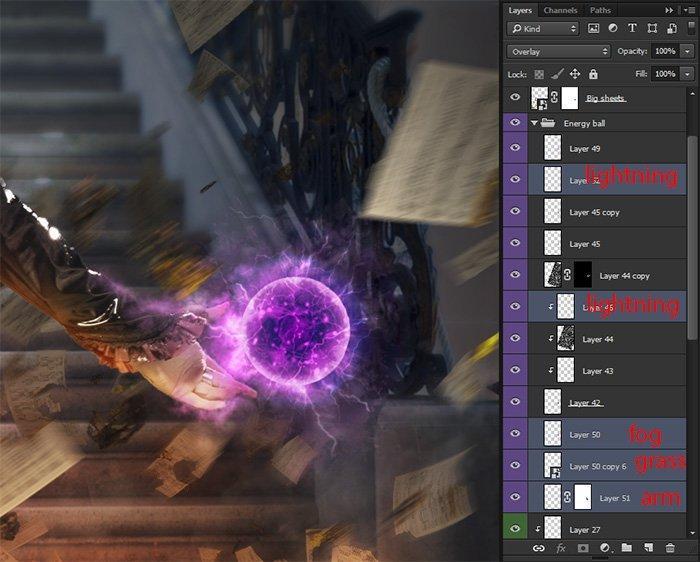The image size is (700, 562).
Task: Open the Opacity slider dropdown arrow
Action: click(688, 51)
